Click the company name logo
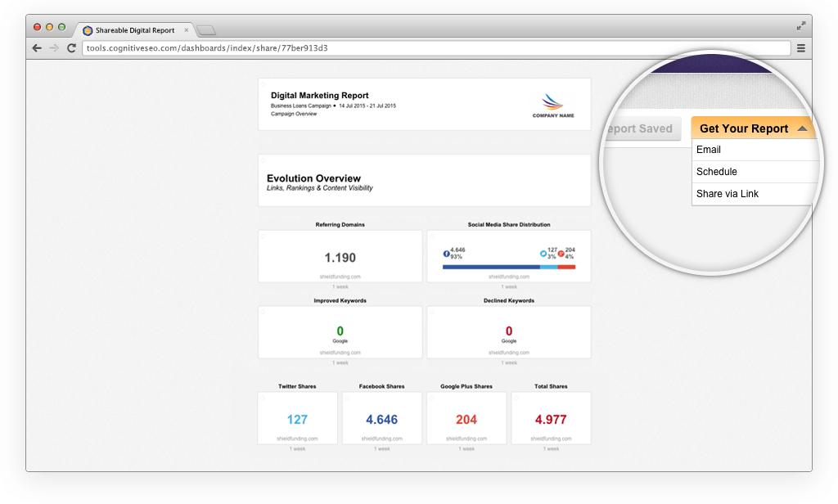The height and width of the screenshot is (504, 838). [553, 106]
